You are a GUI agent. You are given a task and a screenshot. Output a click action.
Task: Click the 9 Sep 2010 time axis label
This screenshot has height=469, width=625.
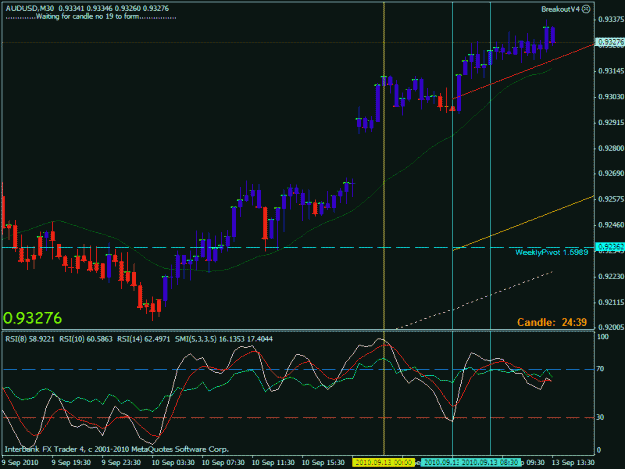(x=20, y=463)
